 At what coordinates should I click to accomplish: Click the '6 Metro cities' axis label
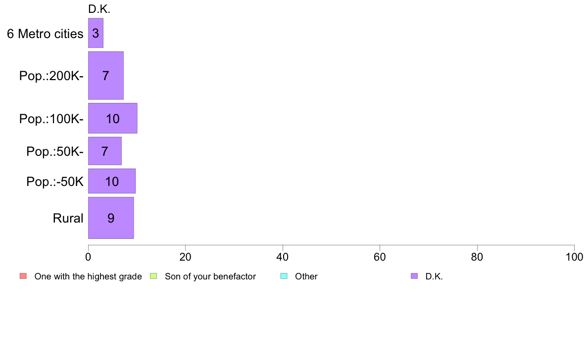pyautogui.click(x=45, y=34)
